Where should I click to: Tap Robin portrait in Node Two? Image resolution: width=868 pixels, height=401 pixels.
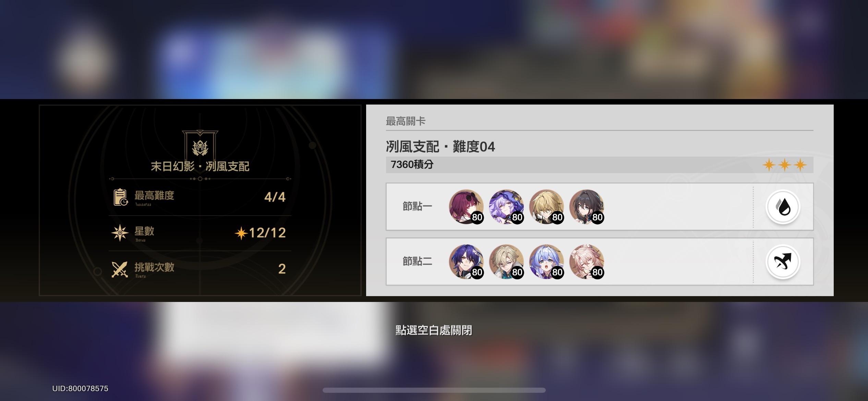(546, 262)
